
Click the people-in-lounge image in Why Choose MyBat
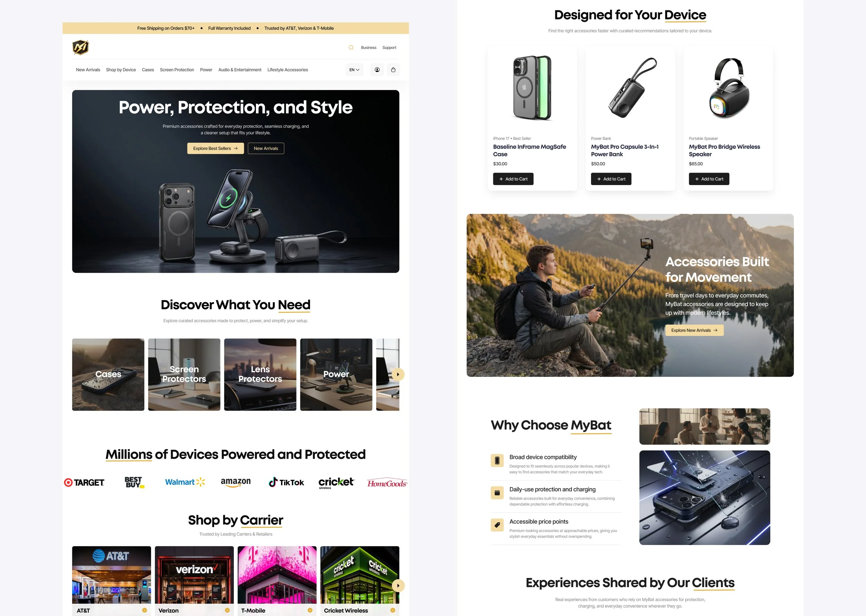pos(705,426)
